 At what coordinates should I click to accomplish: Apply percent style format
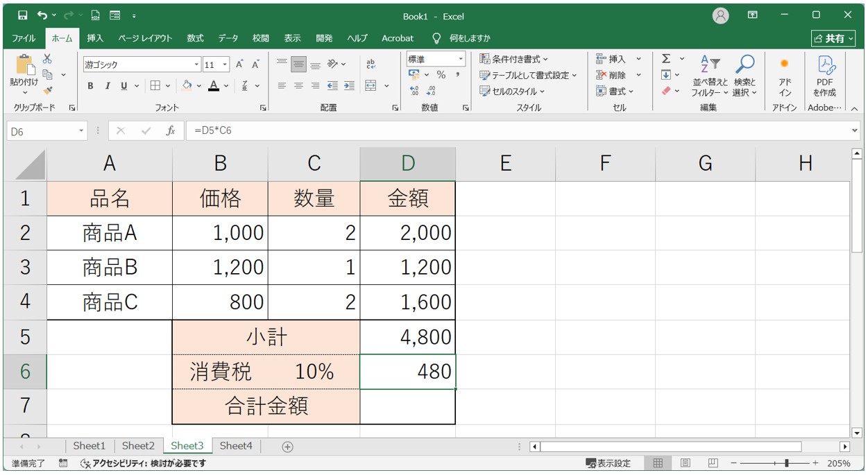[x=441, y=75]
